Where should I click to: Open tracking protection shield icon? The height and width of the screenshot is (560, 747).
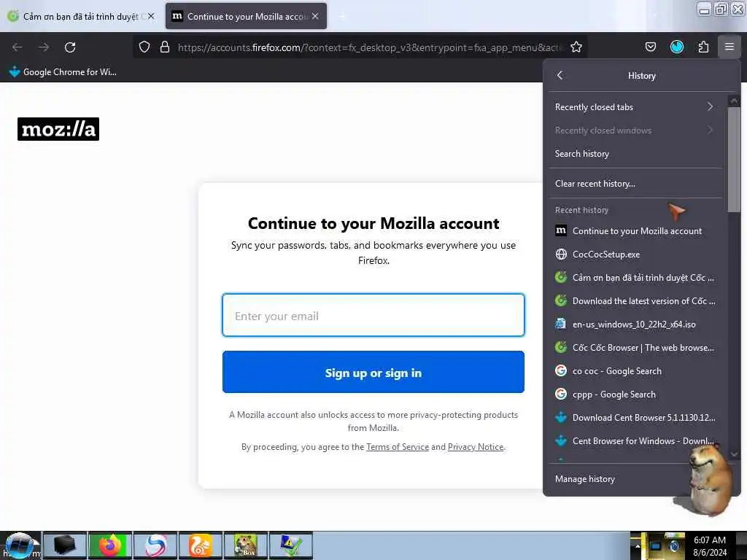144,47
